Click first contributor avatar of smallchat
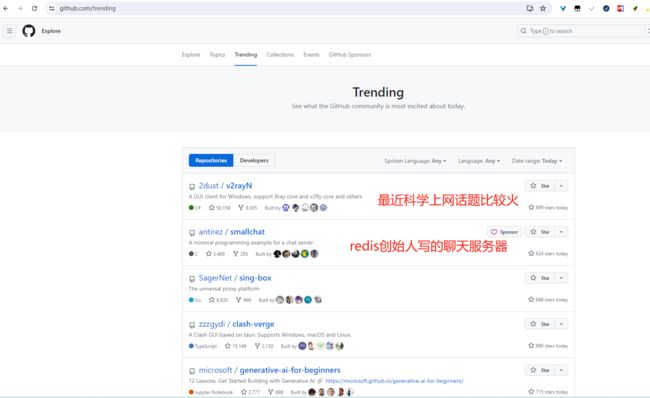This screenshot has height=398, width=650. coord(277,254)
